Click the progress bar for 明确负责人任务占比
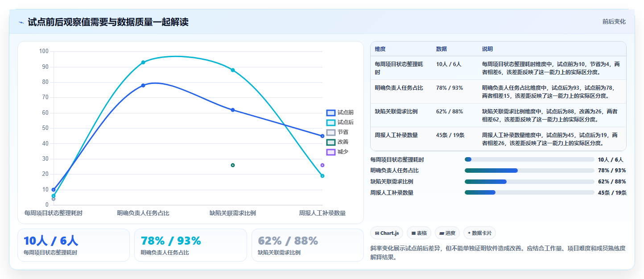644x279 pixels. 529,171
